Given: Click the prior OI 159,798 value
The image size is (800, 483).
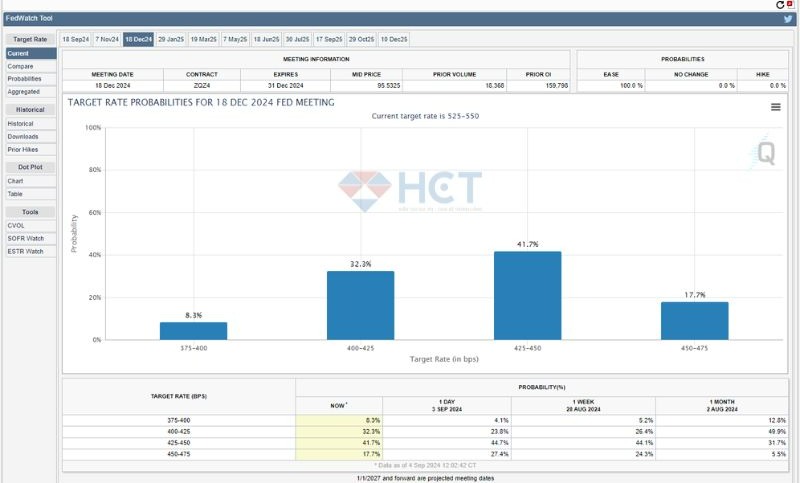Looking at the screenshot, I should pyautogui.click(x=557, y=86).
